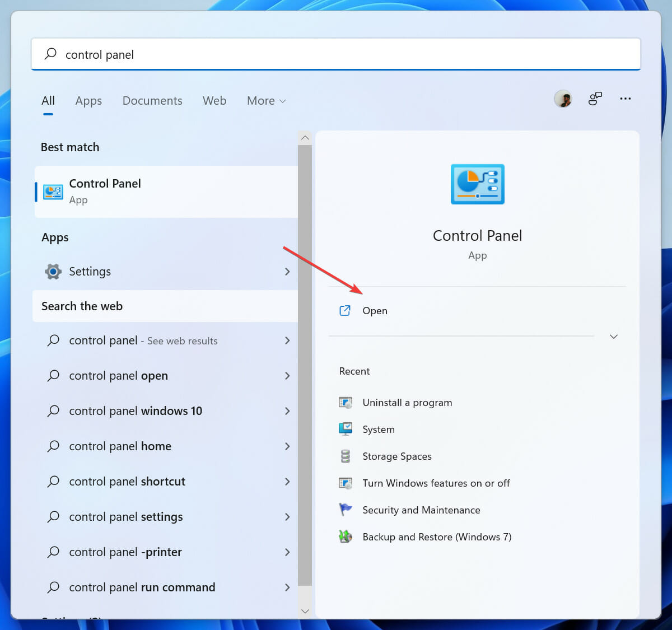
Task: Open 'Backup and Restore (Windows 7)'
Action: (x=437, y=537)
